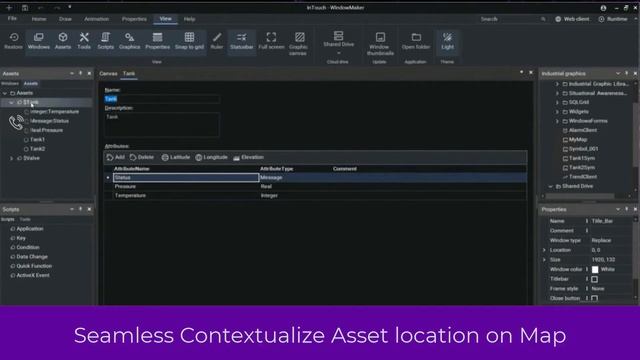Add a Longitude attribute
This screenshot has width=640, height=360.
coord(211,157)
